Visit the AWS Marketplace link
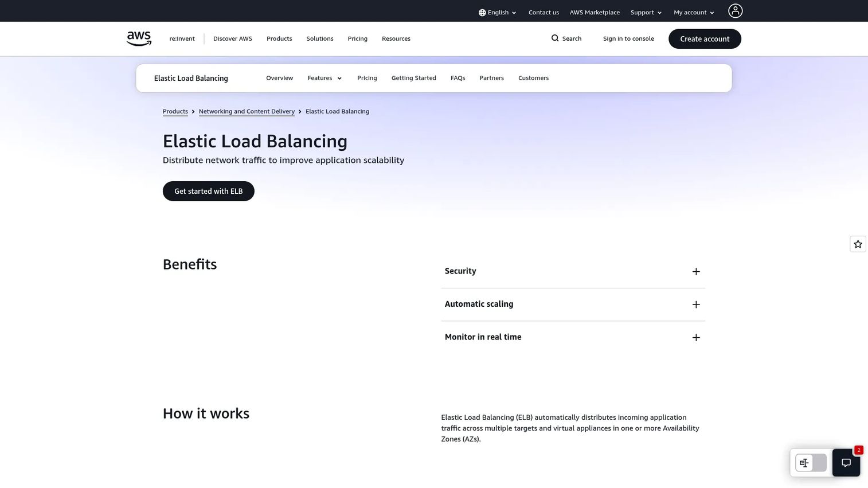 (595, 13)
